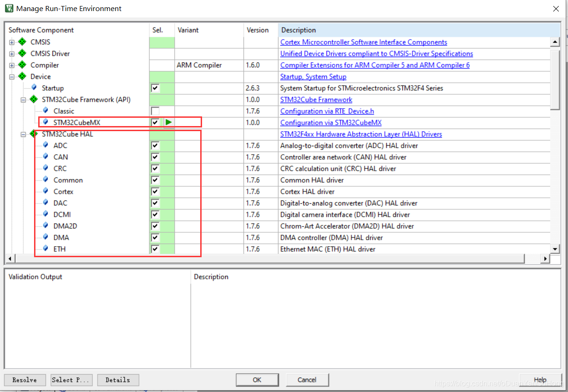Screen dimensions: 568x392
Task: Click the DAC blue component icon
Action: tap(46, 202)
